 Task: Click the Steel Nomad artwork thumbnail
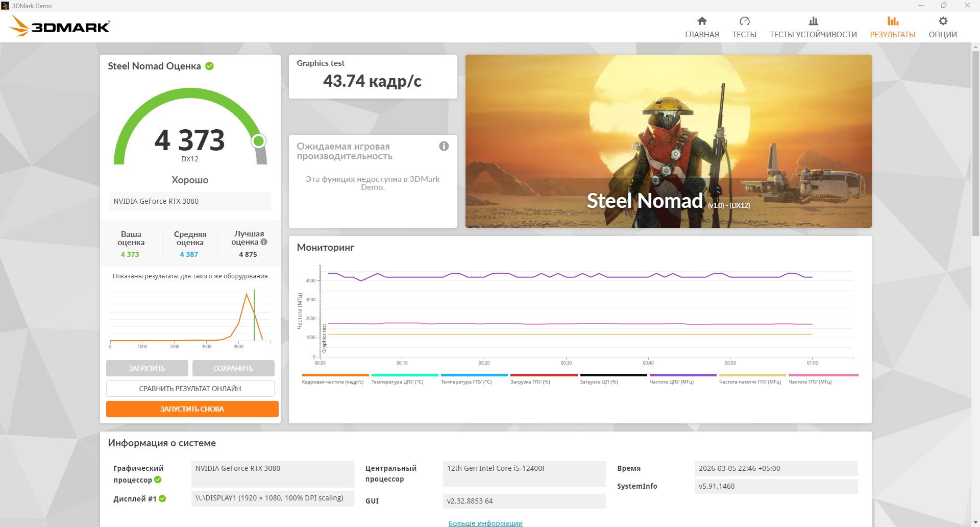tap(668, 141)
